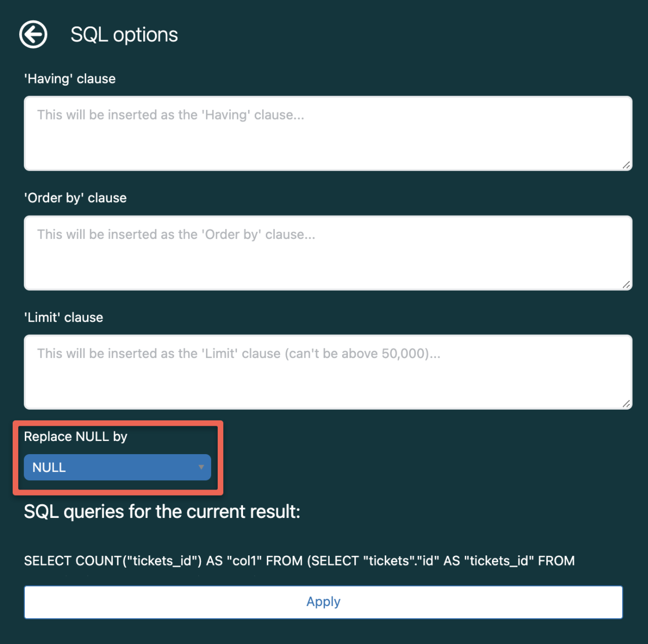Click 'SQL queries for the current result' heading
This screenshot has width=648, height=644.
pyautogui.click(x=162, y=512)
